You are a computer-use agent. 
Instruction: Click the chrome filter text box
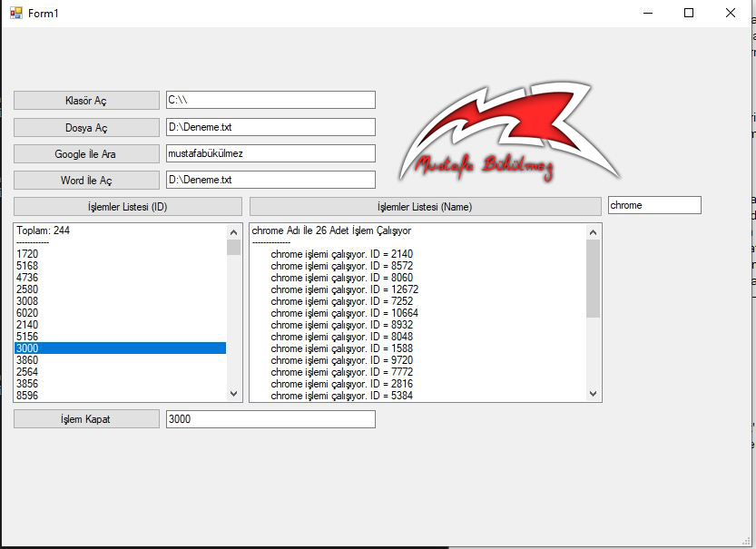(653, 205)
